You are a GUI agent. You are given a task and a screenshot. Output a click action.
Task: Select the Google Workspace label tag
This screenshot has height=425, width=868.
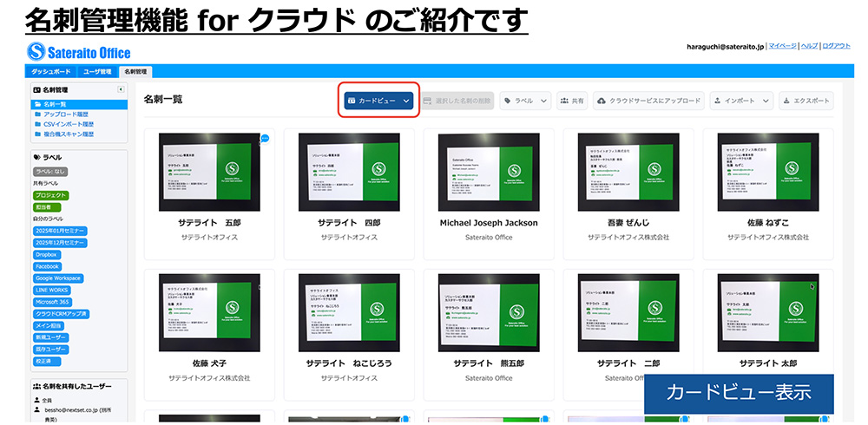click(x=58, y=278)
